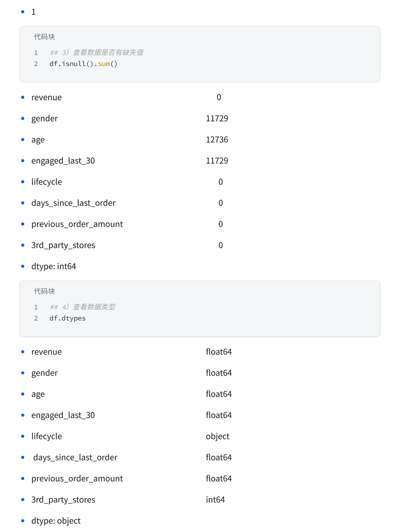The width and height of the screenshot is (399, 532).
Task: Click engaged_last_30 in the dtypes list
Action: click(x=63, y=415)
